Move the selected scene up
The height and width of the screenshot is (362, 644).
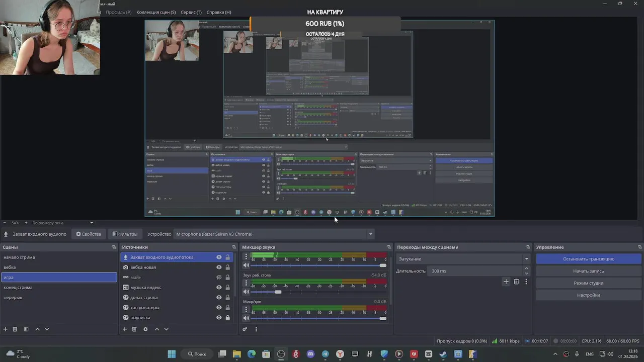tap(37, 329)
